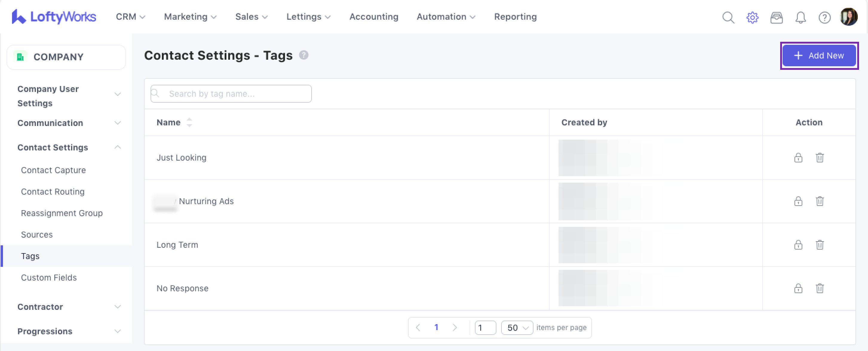The width and height of the screenshot is (868, 351).
Task: Click the Add New button
Action: pos(819,56)
